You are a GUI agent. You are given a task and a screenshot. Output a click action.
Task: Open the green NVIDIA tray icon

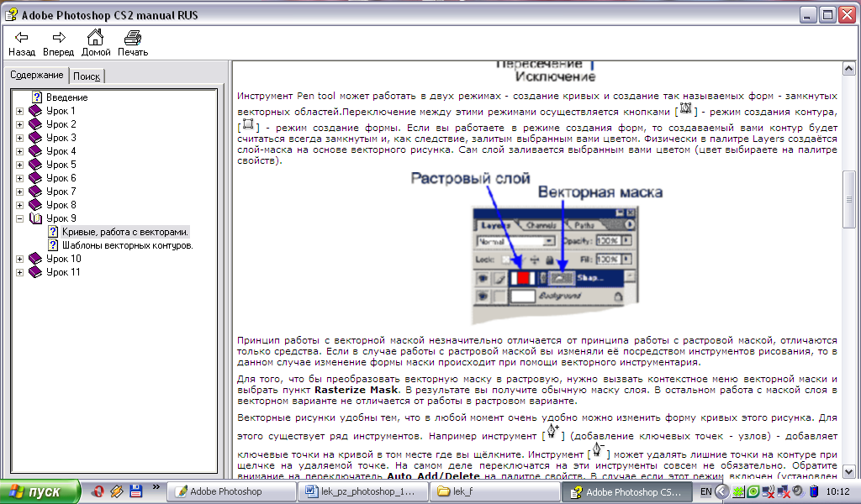753,491
